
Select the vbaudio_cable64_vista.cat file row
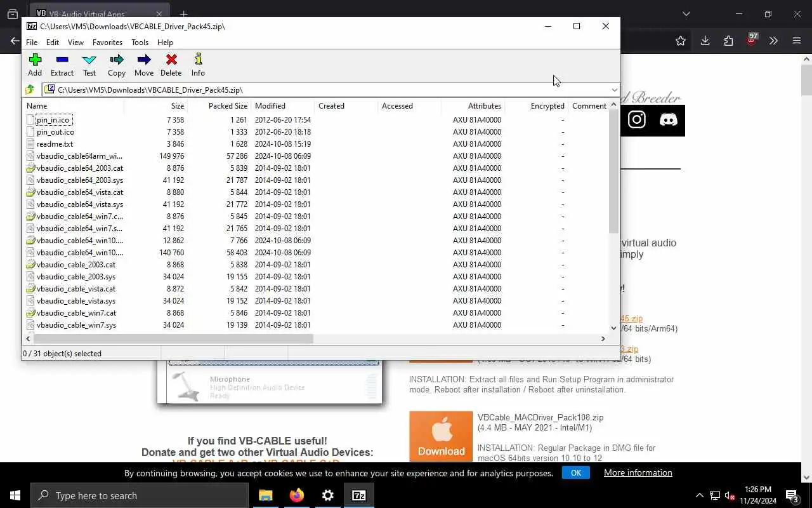[x=316, y=192]
